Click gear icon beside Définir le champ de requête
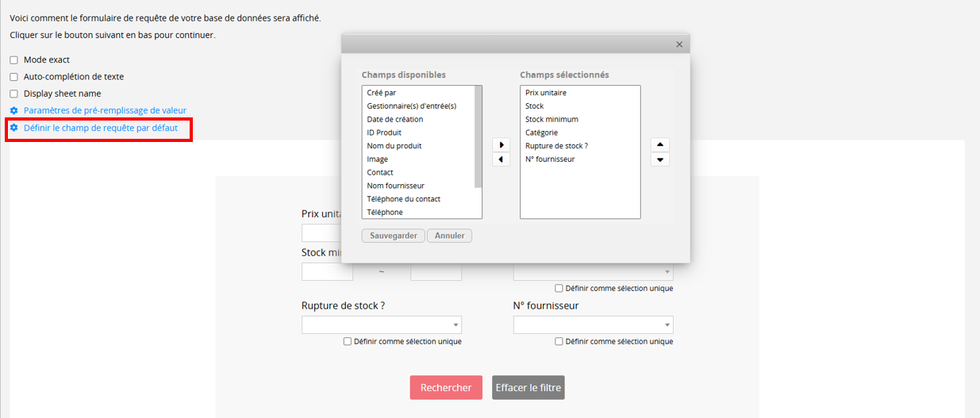The width and height of the screenshot is (980, 418). (14, 127)
